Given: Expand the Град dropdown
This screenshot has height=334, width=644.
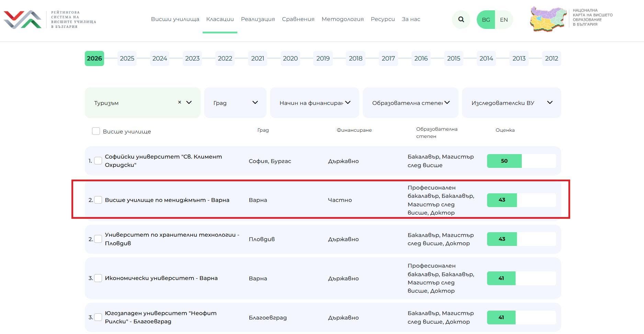Looking at the screenshot, I should click(x=235, y=103).
